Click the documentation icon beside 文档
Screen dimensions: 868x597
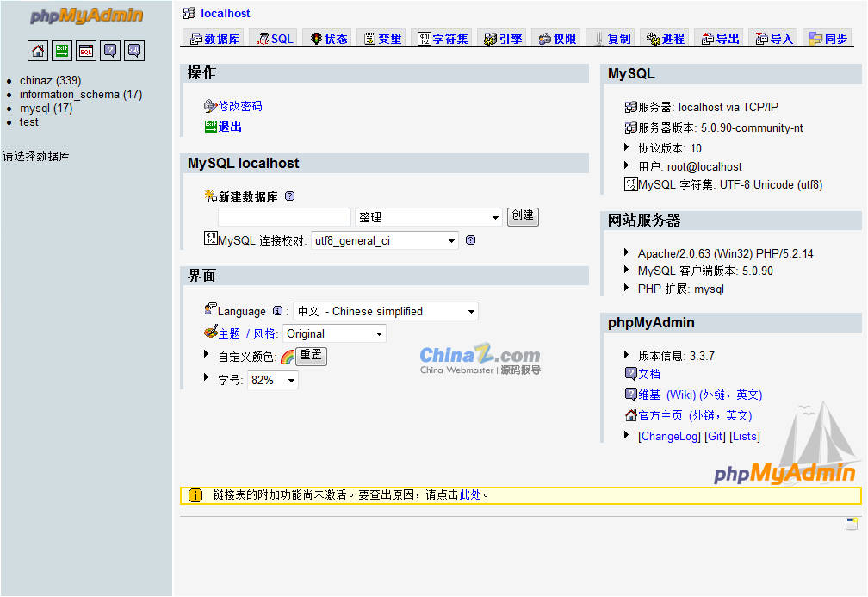point(631,373)
